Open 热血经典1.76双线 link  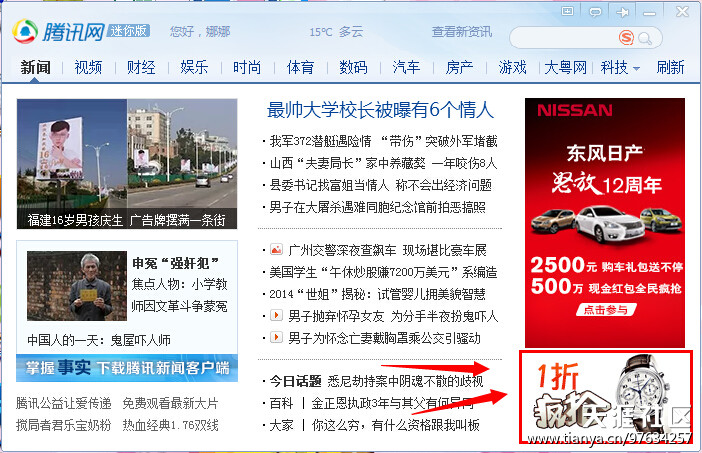171,425
